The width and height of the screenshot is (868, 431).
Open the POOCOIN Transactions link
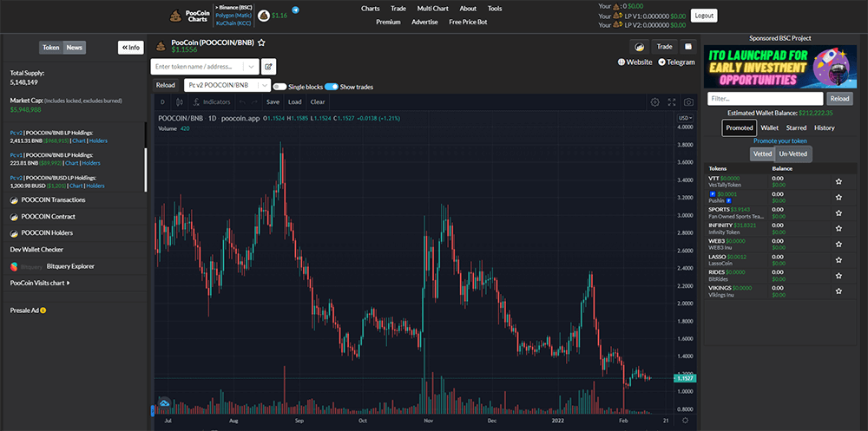coord(53,199)
